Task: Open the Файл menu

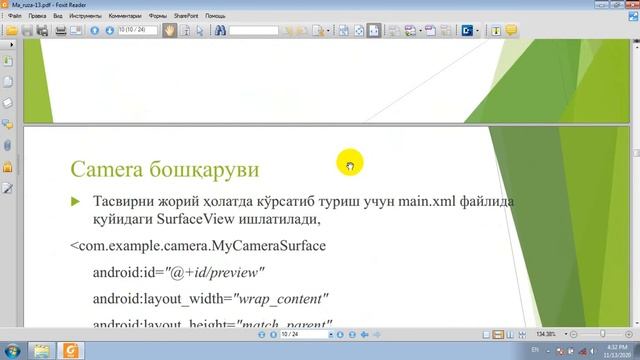Action: 15,16
